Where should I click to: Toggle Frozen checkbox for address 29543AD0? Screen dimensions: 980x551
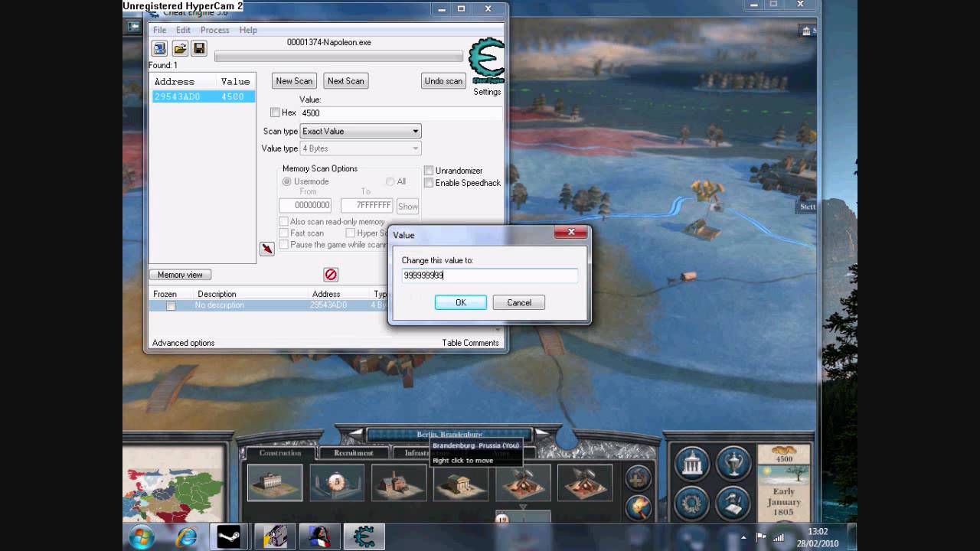(171, 305)
